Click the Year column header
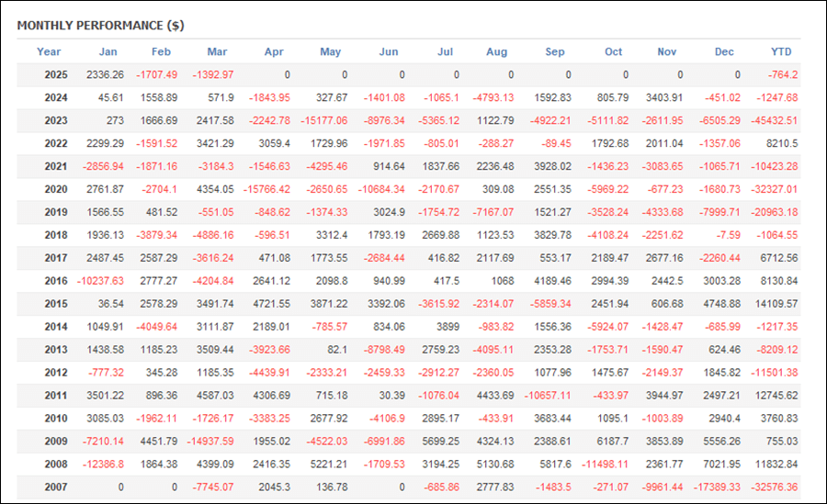Image resolution: width=827 pixels, height=504 pixels. [x=49, y=51]
